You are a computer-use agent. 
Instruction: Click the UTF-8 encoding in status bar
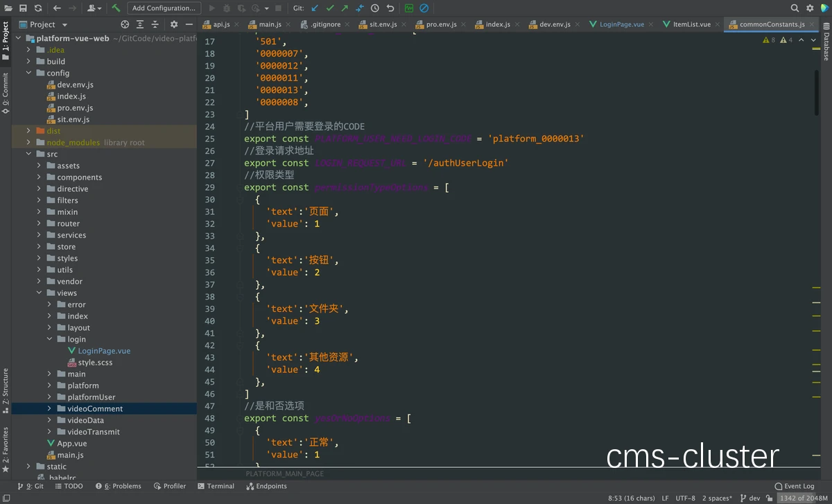(685, 498)
